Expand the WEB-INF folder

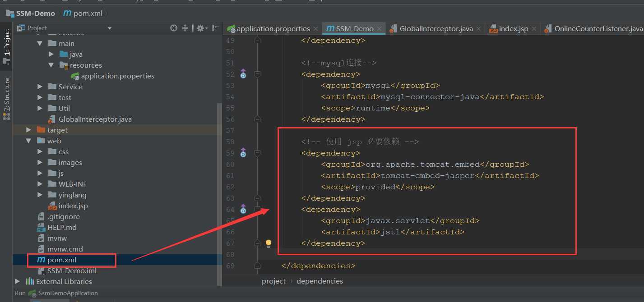click(x=40, y=184)
